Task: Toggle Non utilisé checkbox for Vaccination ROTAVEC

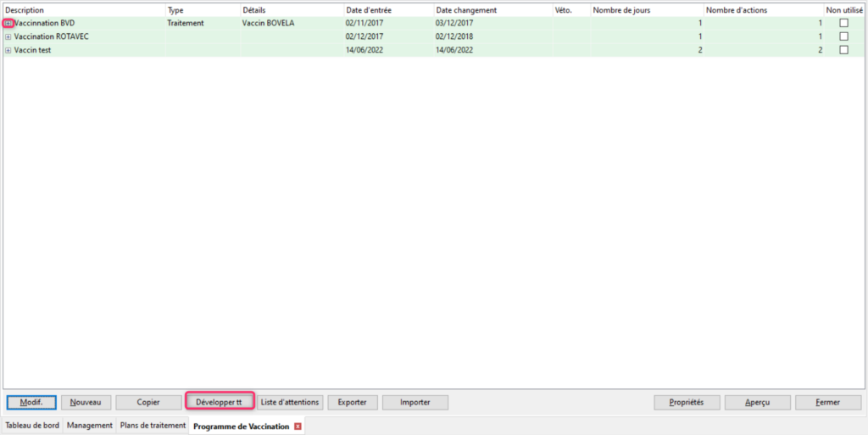Action: [843, 37]
